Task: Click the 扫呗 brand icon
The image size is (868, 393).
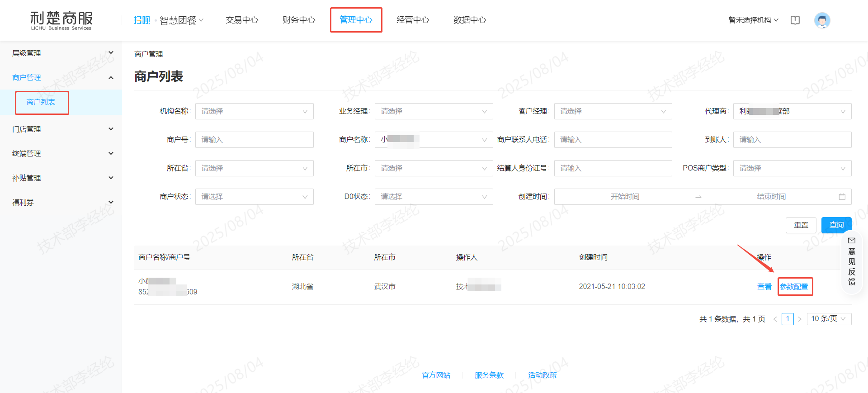Action: pyautogui.click(x=142, y=20)
